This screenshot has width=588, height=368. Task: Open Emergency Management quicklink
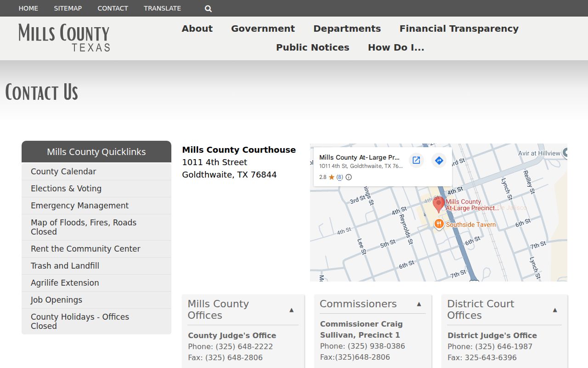96,206
